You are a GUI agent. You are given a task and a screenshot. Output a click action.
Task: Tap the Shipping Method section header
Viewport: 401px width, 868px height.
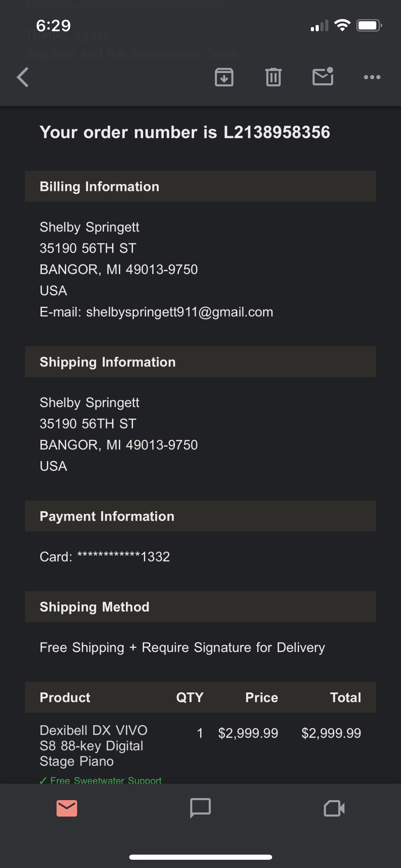95,607
